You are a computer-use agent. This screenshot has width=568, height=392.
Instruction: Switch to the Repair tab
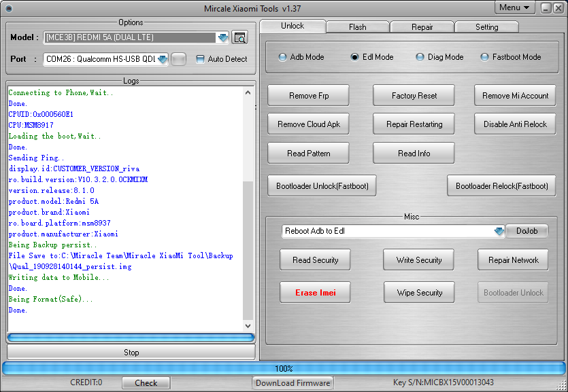[x=422, y=27]
